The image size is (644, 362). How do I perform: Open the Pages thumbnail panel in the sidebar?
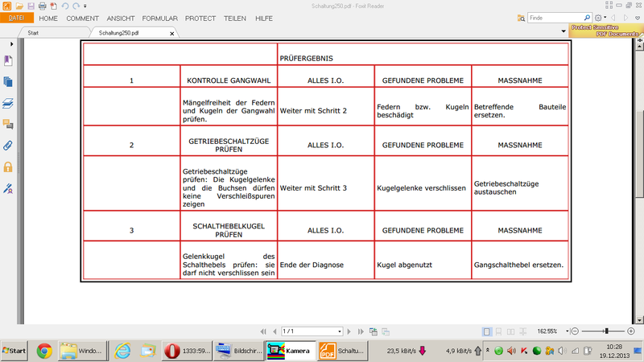coord(9,81)
